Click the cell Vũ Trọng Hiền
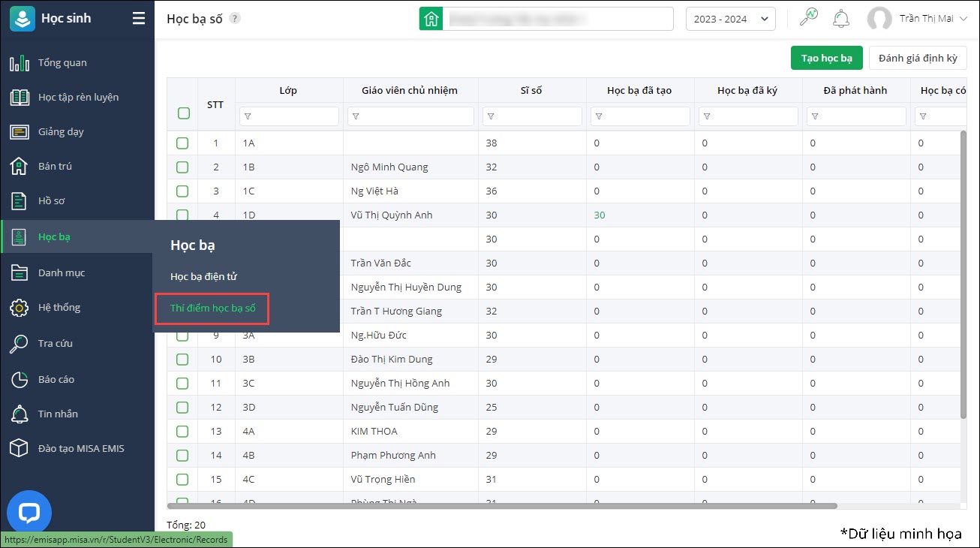The image size is (980, 548). [x=383, y=479]
